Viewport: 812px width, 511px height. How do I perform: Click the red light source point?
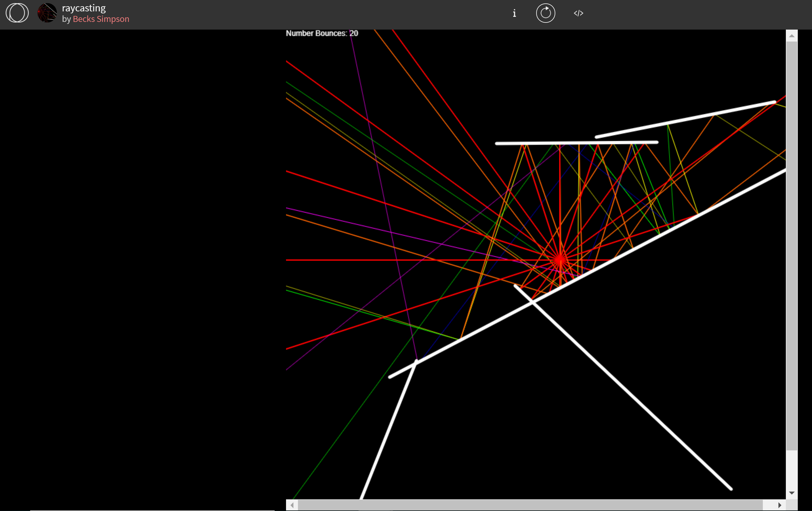560,260
